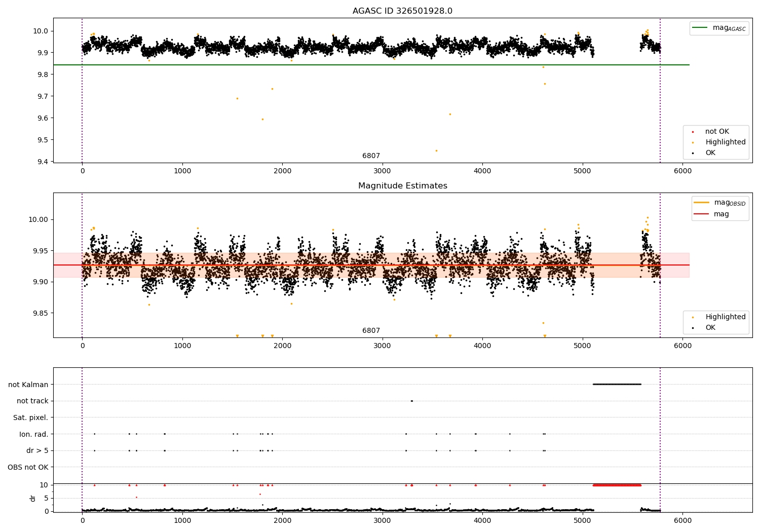Click the 10.0 tick on top y-axis

[x=41, y=31]
